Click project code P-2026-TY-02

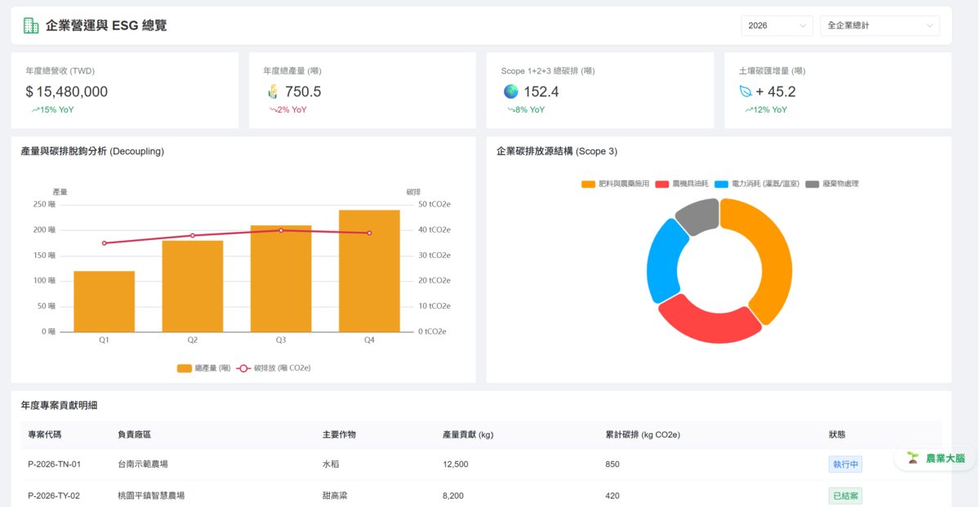click(54, 496)
